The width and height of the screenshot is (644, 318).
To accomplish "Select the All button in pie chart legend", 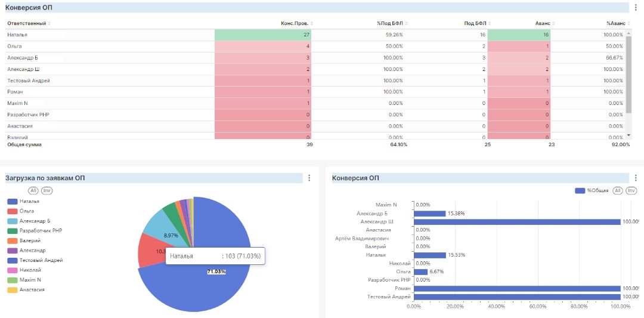I will [x=33, y=191].
